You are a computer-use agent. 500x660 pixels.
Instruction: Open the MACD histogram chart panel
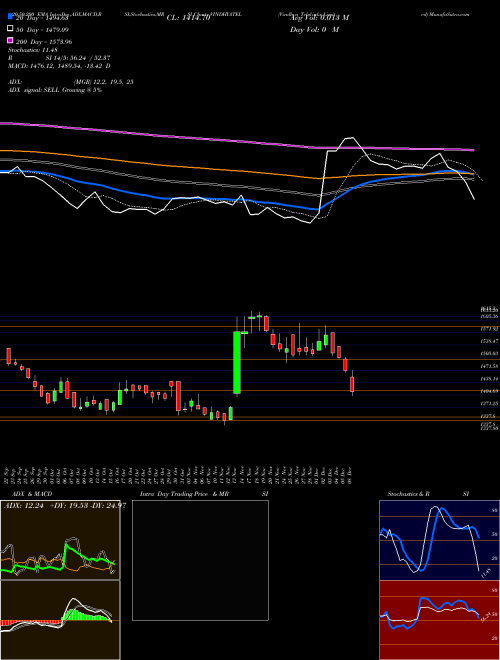click(60, 620)
